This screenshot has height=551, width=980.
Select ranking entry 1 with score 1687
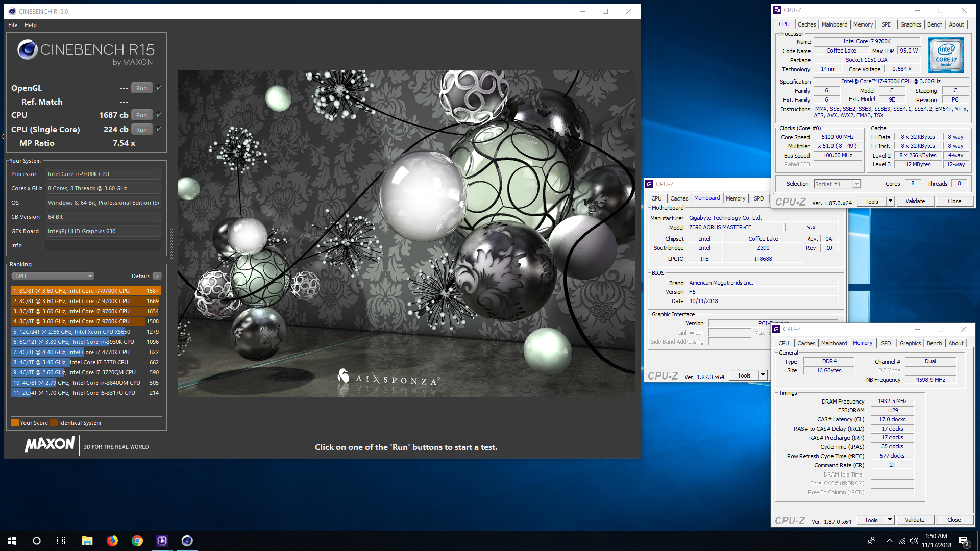[x=86, y=291]
